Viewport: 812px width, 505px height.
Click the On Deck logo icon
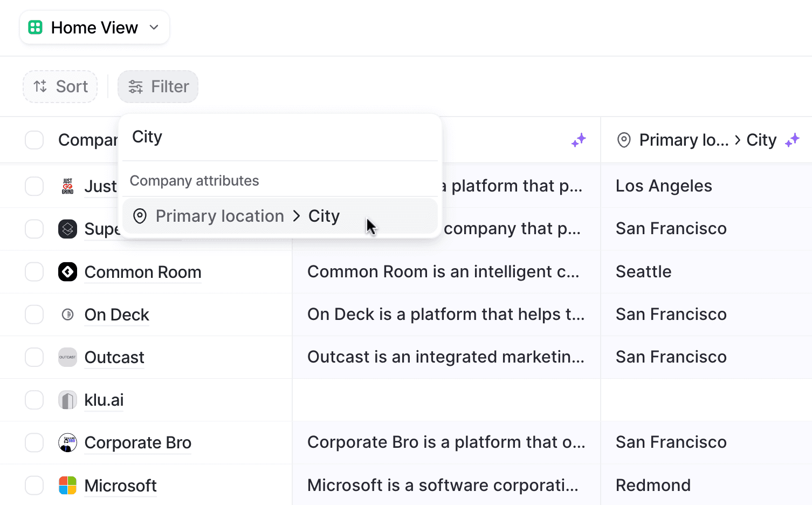(x=67, y=315)
